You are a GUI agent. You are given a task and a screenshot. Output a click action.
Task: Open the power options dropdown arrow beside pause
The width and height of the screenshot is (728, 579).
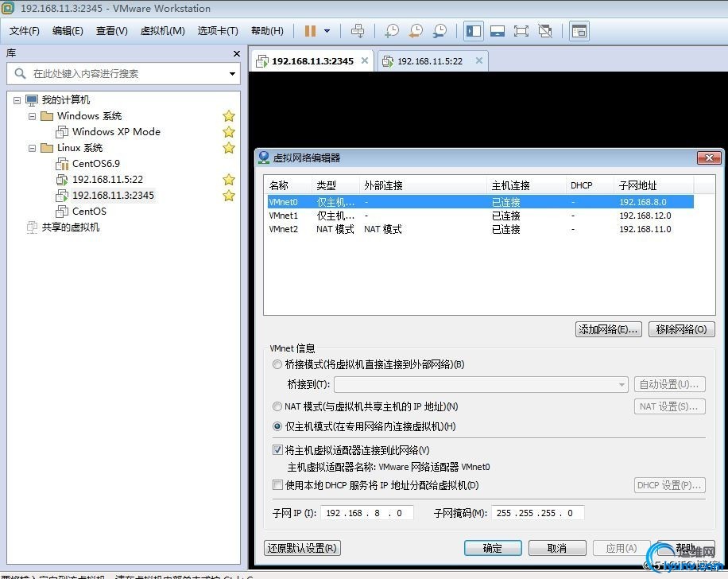click(x=327, y=31)
